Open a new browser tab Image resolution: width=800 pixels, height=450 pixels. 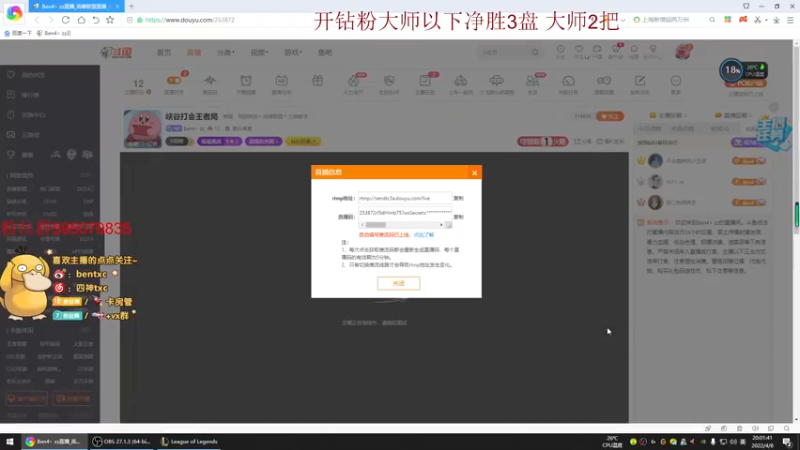coord(131,6)
